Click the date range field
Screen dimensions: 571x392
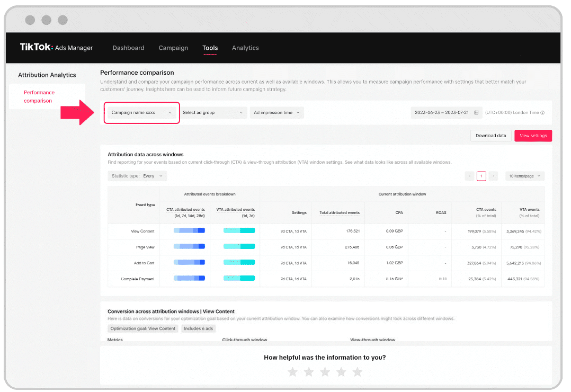pos(442,113)
